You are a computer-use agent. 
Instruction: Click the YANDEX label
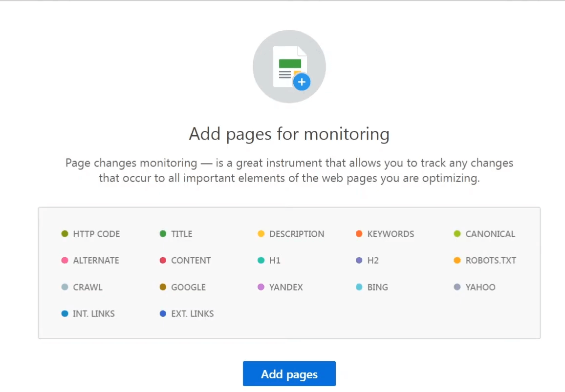click(x=286, y=287)
